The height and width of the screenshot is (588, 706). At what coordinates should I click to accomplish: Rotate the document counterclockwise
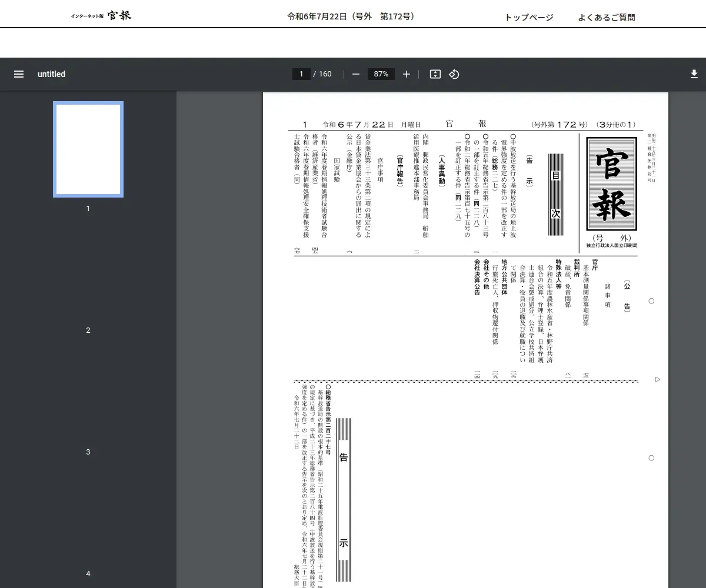[454, 74]
